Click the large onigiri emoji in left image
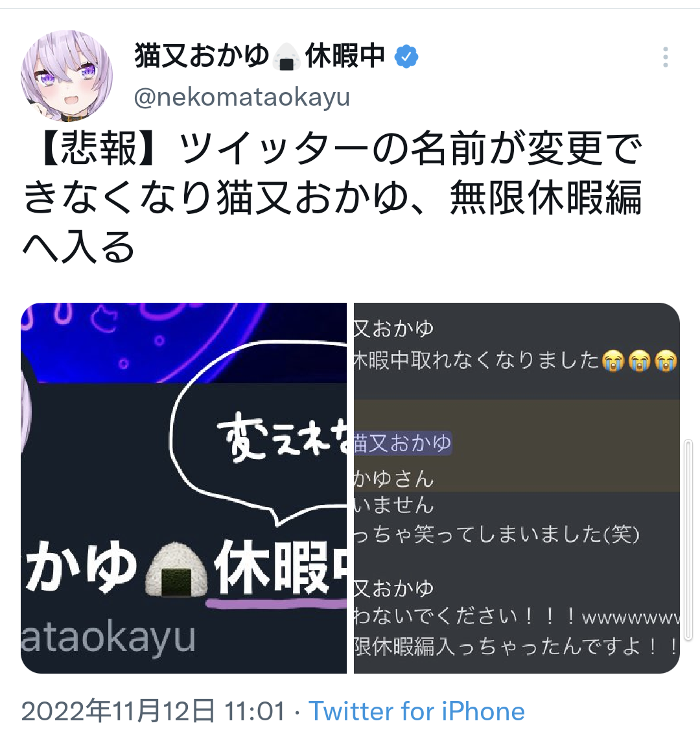The image size is (700, 743). point(176,569)
